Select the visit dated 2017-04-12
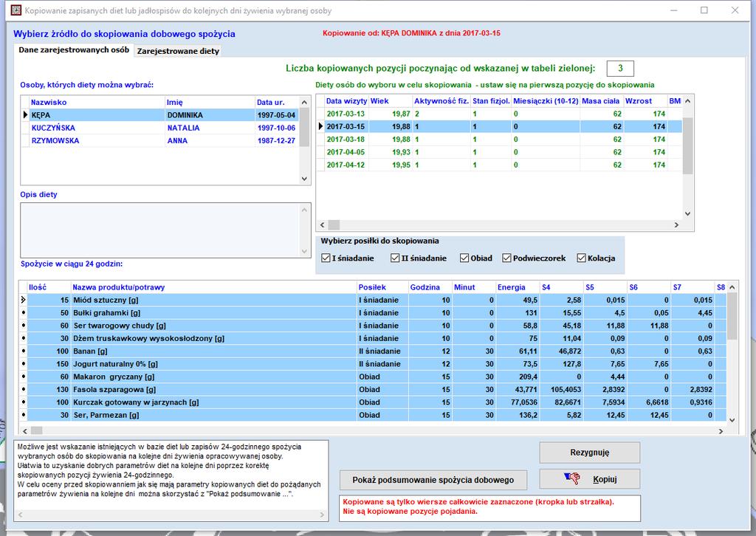 coord(500,165)
